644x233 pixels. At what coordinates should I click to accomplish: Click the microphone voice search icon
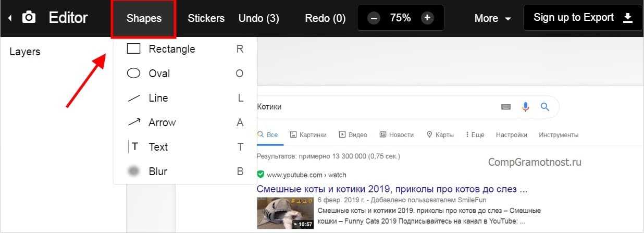point(525,107)
